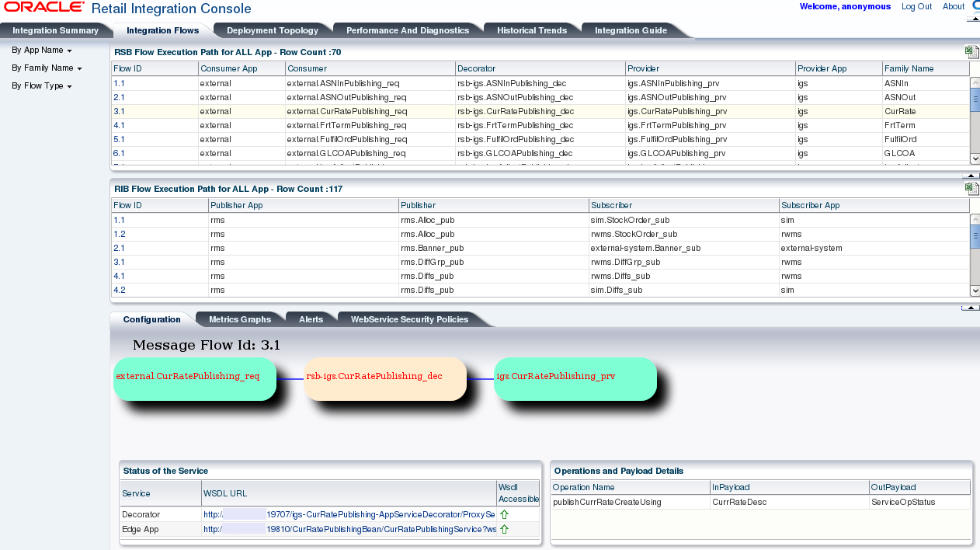Open Edge App WSDL URL link
Viewport: 980px width, 550px height.
click(349, 529)
